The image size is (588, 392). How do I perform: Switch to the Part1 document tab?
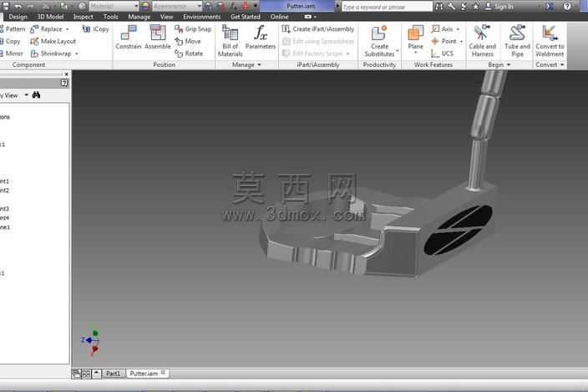click(x=113, y=374)
